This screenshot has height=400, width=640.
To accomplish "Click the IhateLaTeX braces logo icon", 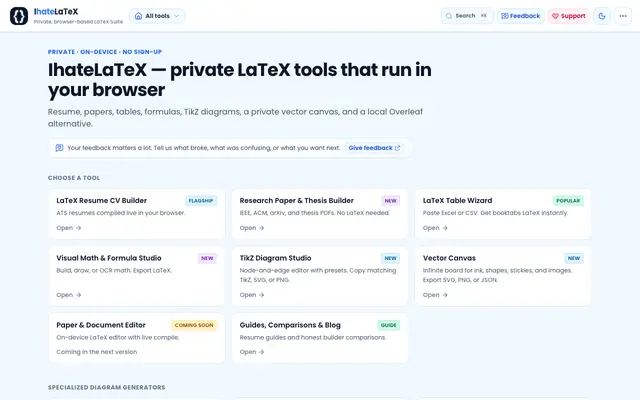I will coord(19,16).
